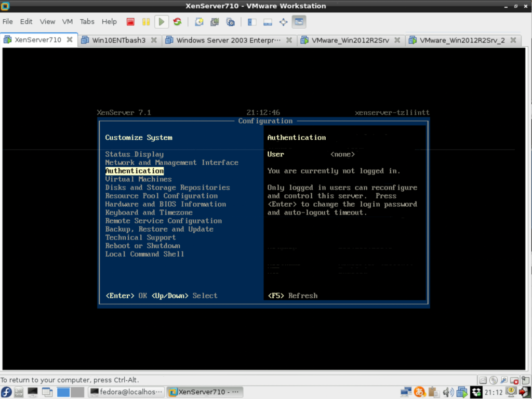Click the yellow Suspend toolbar button

[x=146, y=22]
